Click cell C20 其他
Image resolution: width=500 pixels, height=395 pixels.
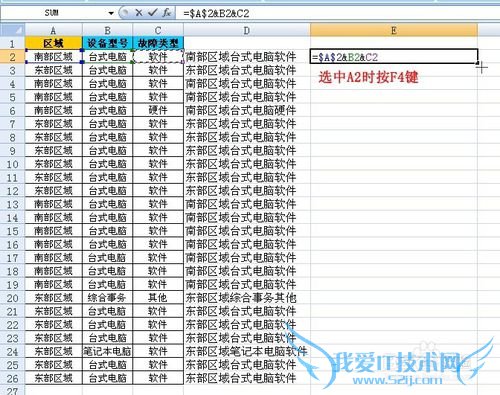click(158, 298)
